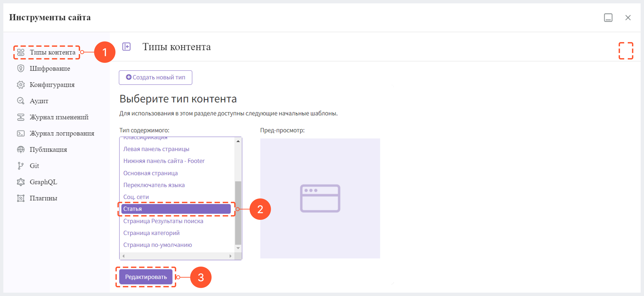This screenshot has height=296, width=644.
Task: Click the Журнал логирования terminal icon
Action: (x=21, y=133)
